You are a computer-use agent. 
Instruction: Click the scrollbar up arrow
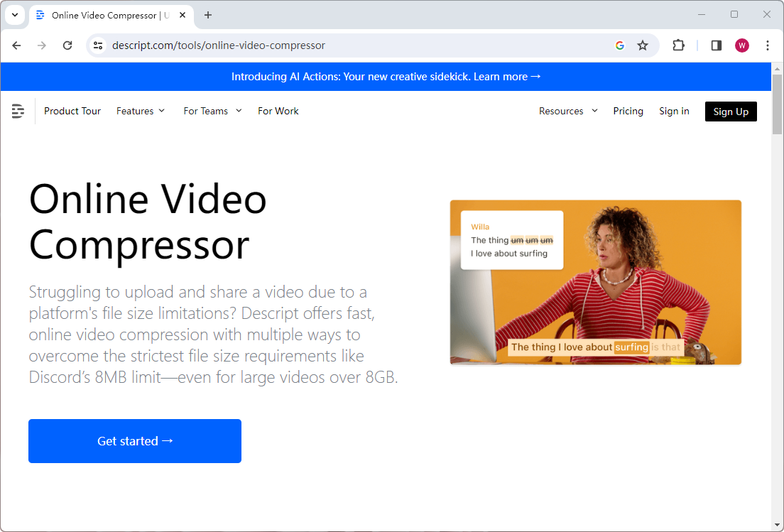[x=777, y=68]
